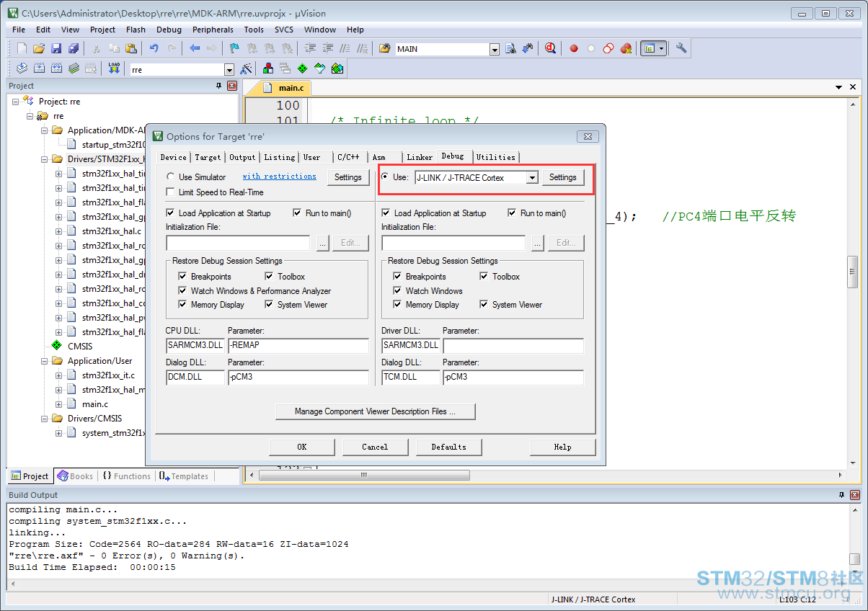Create a new file with the toolbar icon
The image size is (868, 611).
tap(22, 48)
